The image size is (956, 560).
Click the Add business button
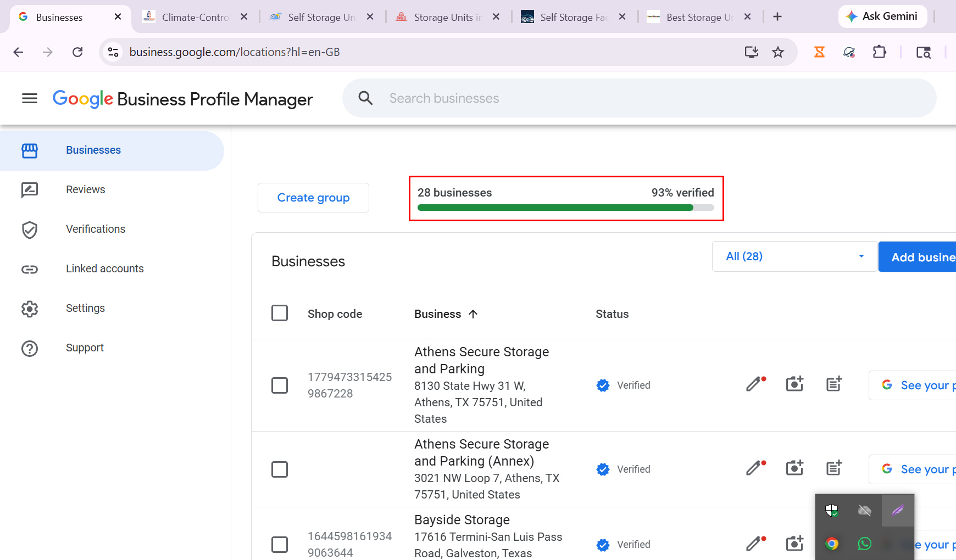click(918, 257)
